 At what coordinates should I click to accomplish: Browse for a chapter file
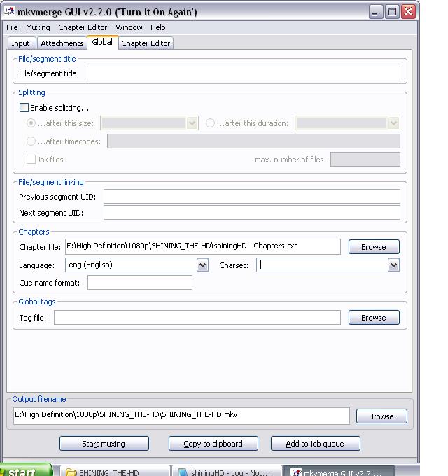[x=374, y=247]
